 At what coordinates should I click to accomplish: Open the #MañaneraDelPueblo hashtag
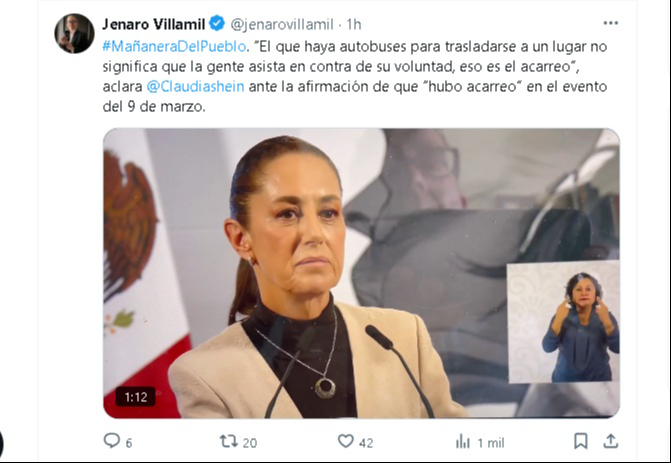[x=174, y=46]
